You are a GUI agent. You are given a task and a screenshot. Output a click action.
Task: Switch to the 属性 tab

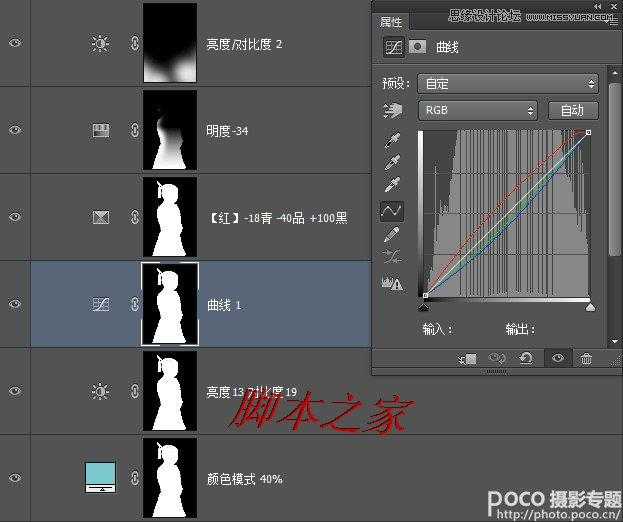[391, 22]
